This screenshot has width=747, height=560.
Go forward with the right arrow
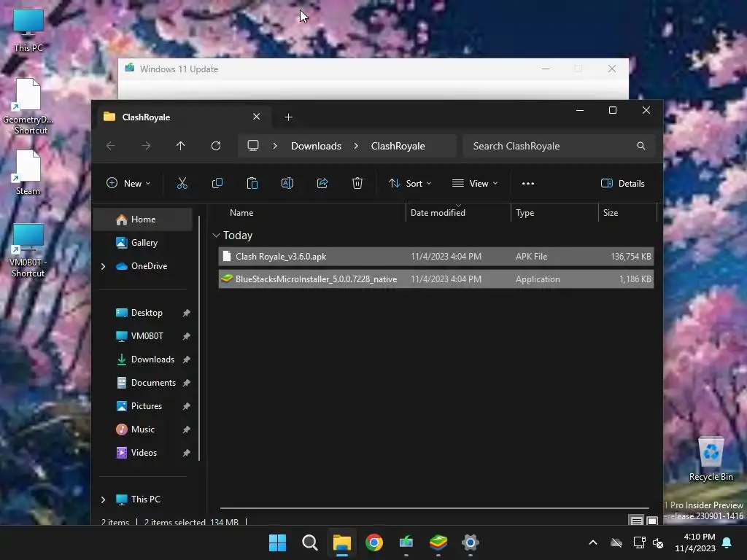(x=146, y=146)
